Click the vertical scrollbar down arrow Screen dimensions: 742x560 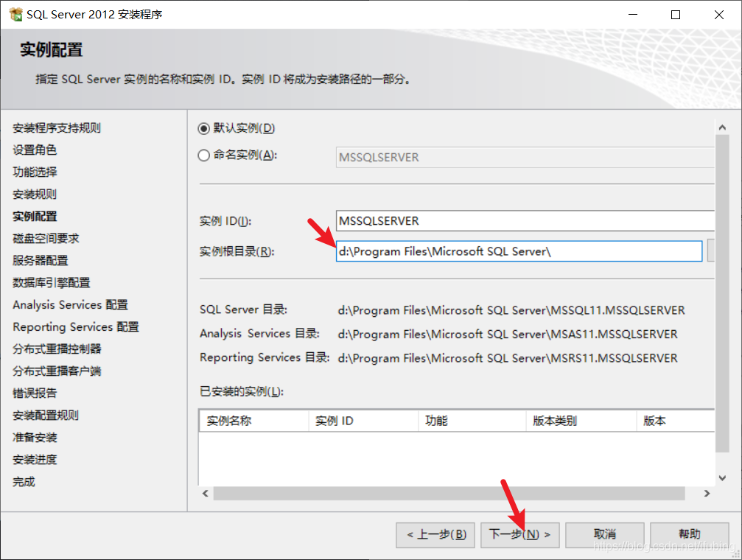coord(722,478)
